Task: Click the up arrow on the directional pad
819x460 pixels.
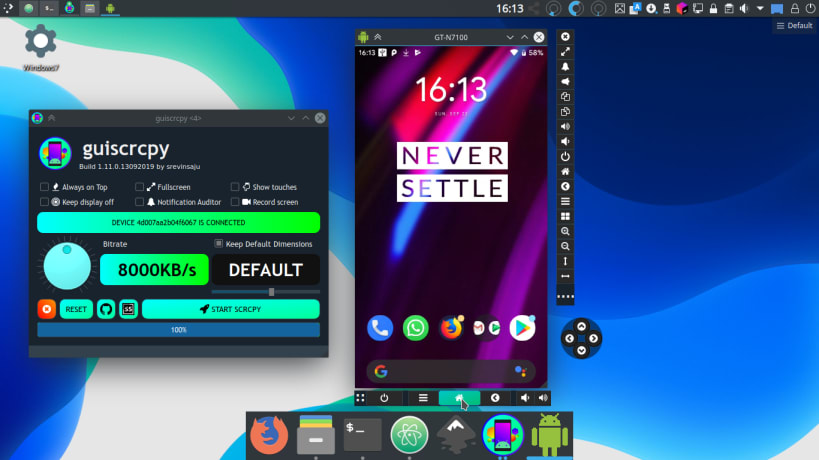Action: coord(581,327)
